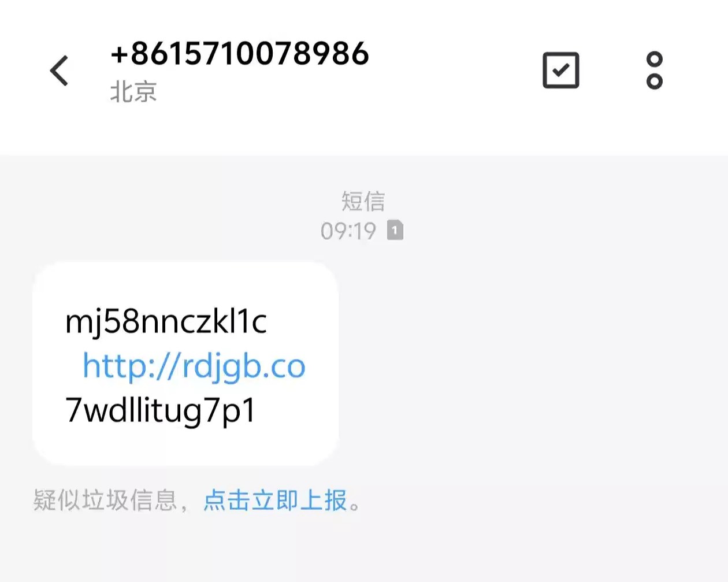Select the 7wdllitug7p1 text line
728x582 pixels.
tap(161, 412)
